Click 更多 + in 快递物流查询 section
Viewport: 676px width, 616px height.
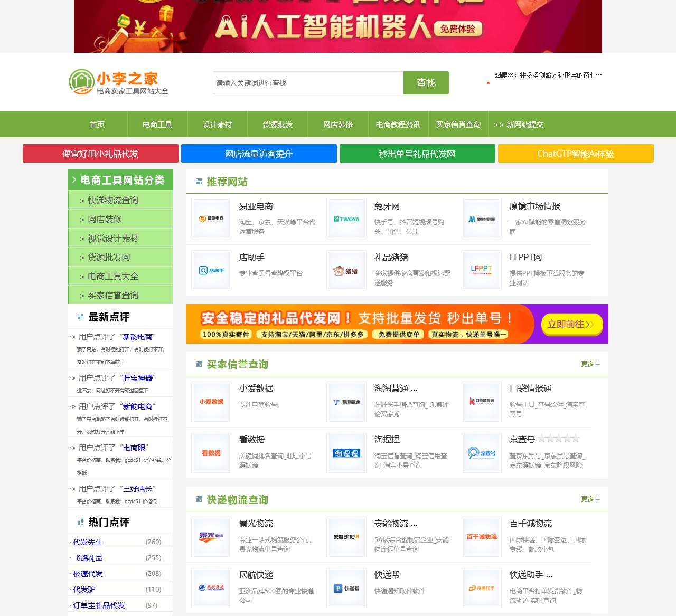[x=590, y=499]
